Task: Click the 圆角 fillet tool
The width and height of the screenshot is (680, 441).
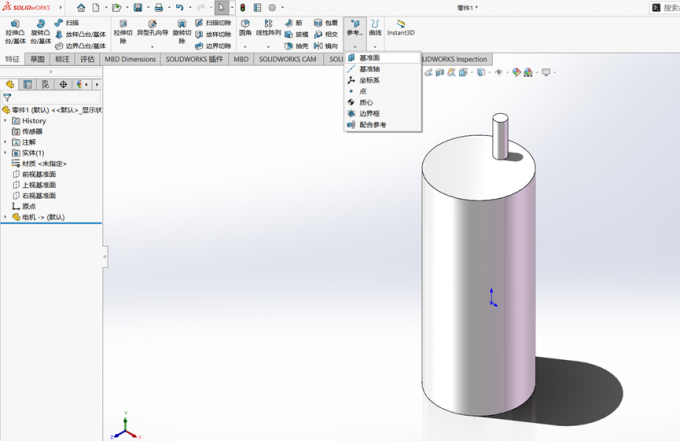Action: tap(245, 27)
